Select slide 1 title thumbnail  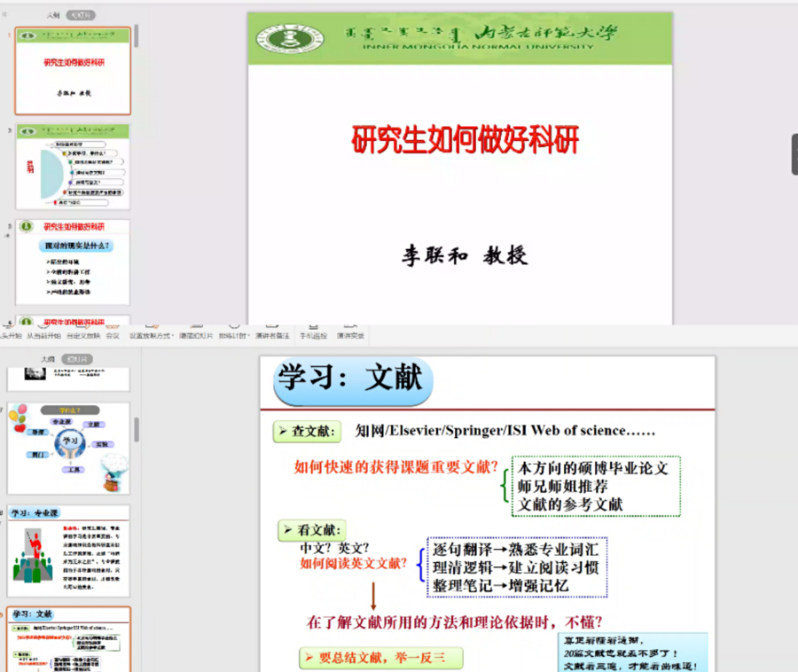click(73, 71)
